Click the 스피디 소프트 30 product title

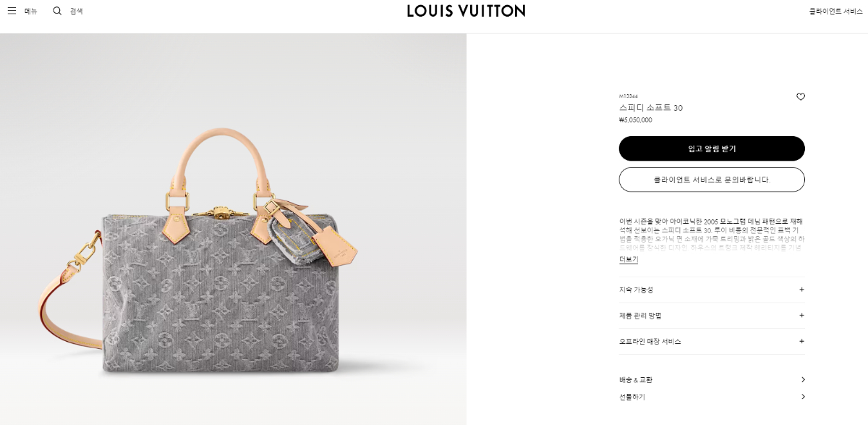(650, 108)
